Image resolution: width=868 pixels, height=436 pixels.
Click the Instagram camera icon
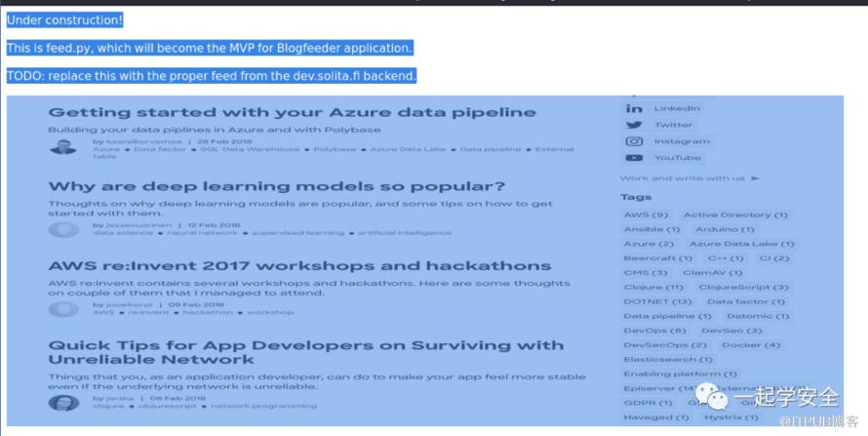point(634,141)
